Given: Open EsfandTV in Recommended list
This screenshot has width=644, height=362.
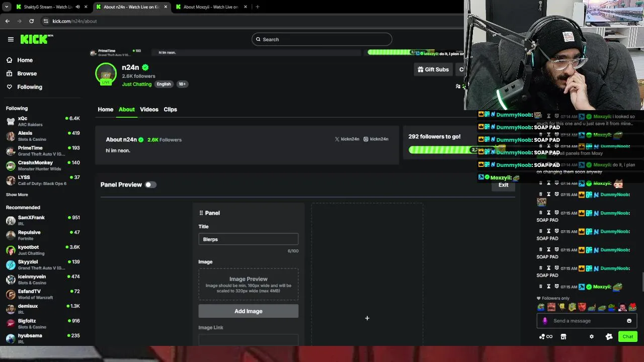Looking at the screenshot, I should pos(43,294).
